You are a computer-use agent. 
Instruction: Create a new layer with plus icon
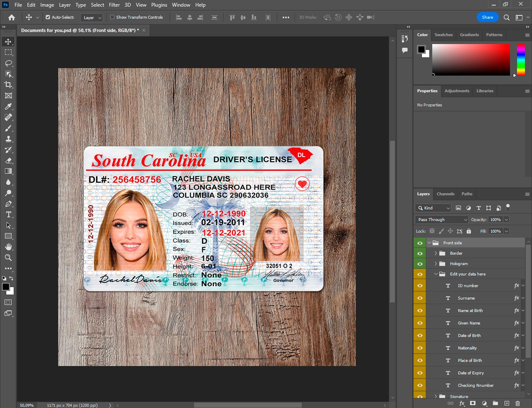pos(507,403)
